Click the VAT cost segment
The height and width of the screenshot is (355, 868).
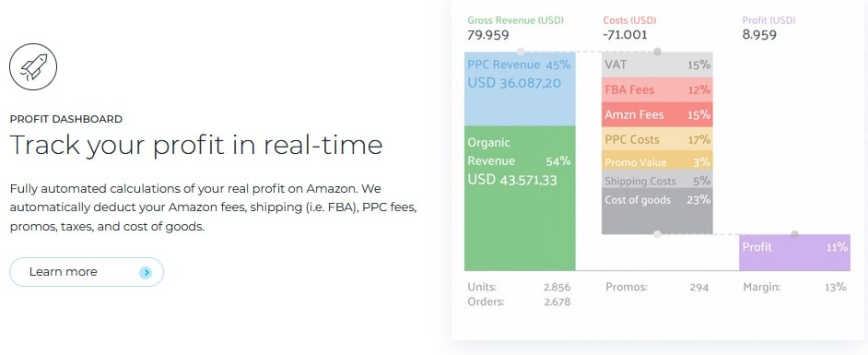657,65
